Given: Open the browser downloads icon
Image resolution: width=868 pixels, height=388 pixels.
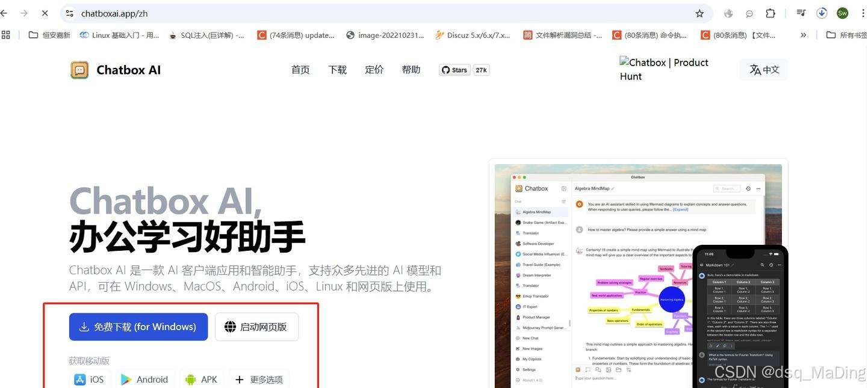Looking at the screenshot, I should [x=822, y=13].
